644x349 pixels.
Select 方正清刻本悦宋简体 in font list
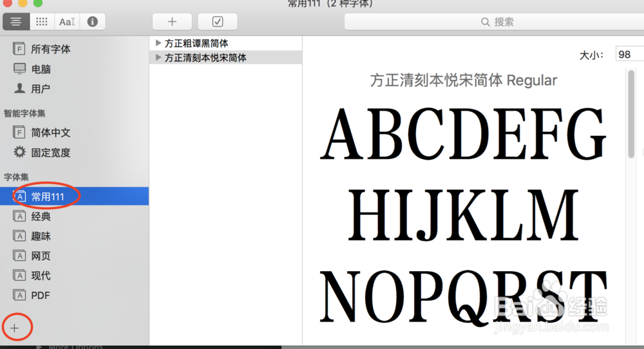point(226,57)
